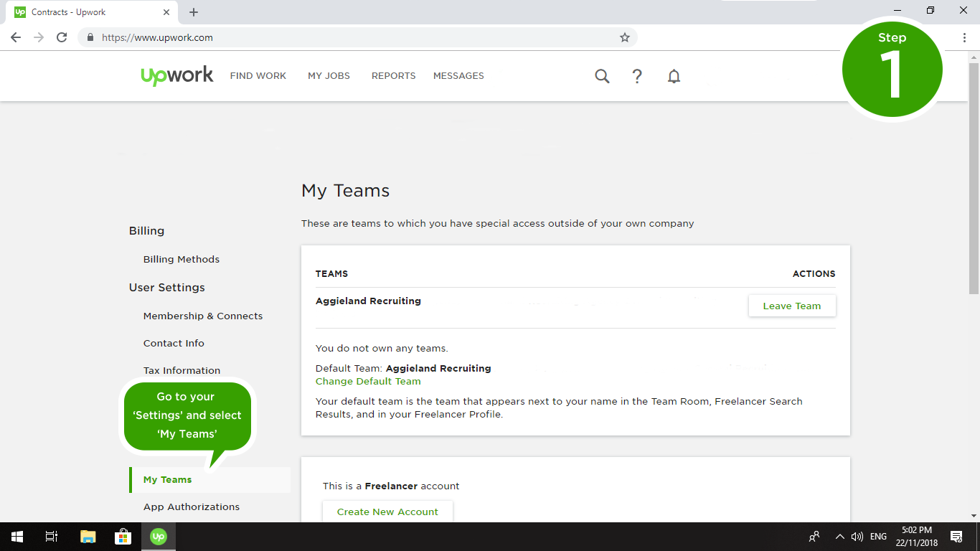980x551 pixels.
Task: Open the Reports menu
Action: 393,76
